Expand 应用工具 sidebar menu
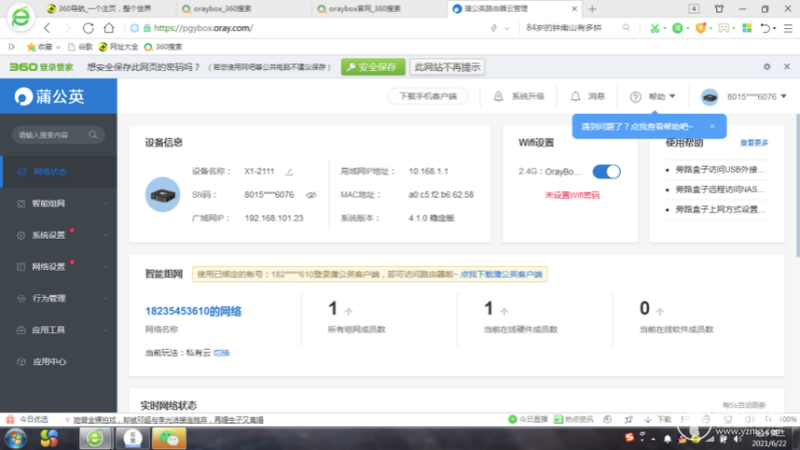 (x=58, y=330)
